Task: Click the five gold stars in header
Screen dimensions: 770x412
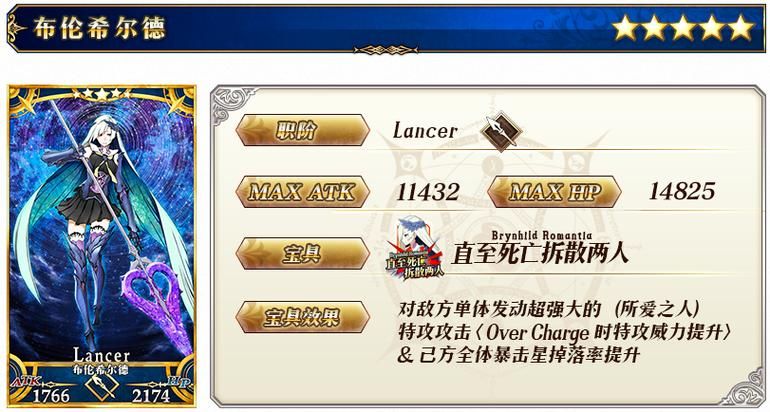Action: [683, 28]
